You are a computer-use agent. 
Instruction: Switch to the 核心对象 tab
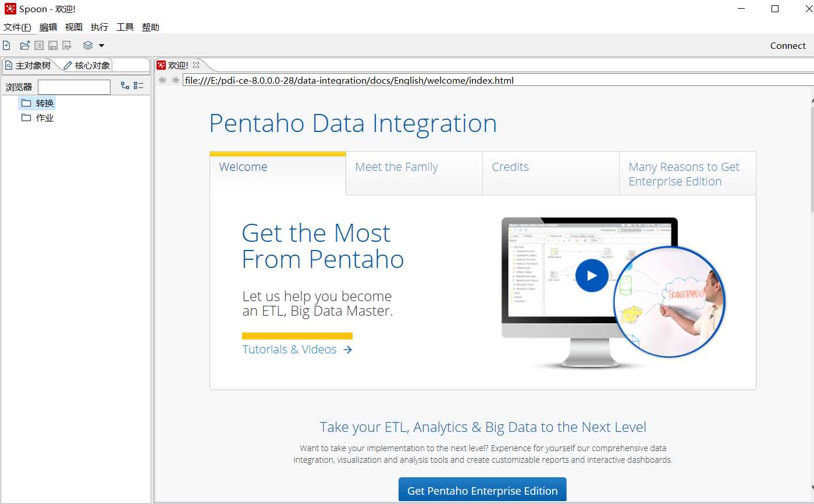87,65
